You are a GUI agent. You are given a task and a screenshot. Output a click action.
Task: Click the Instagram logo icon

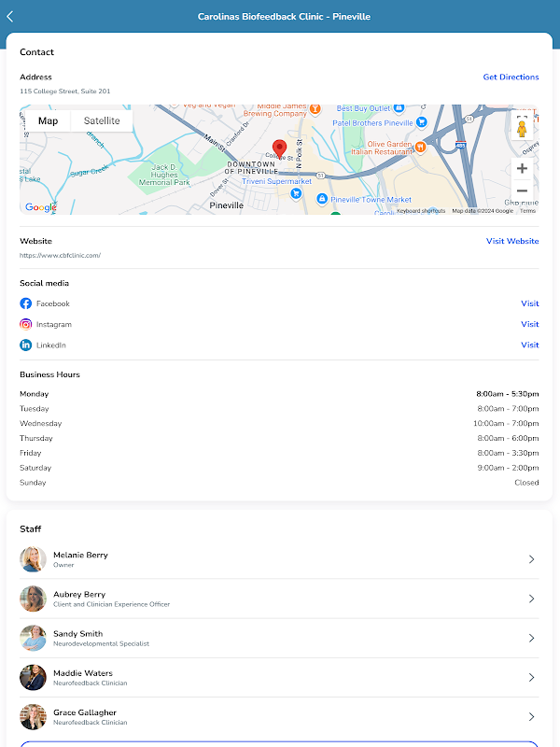(26, 324)
